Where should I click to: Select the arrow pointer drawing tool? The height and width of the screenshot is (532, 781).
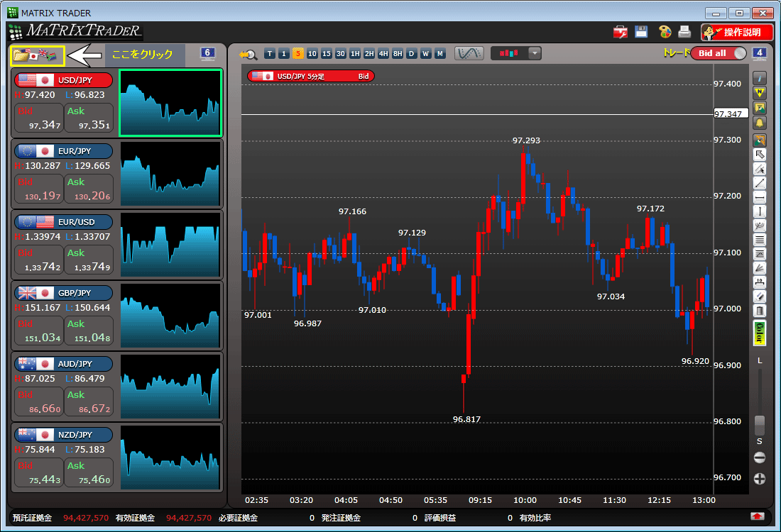(760, 155)
